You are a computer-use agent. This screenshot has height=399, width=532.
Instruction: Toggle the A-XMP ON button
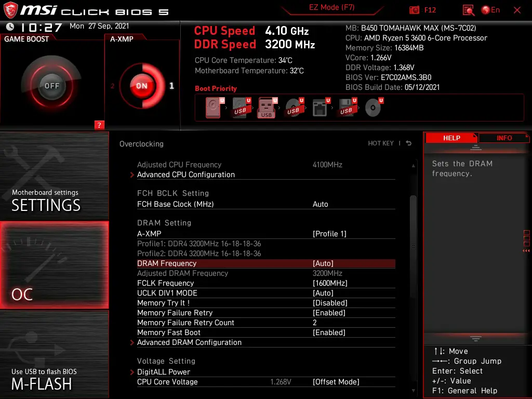(x=142, y=86)
